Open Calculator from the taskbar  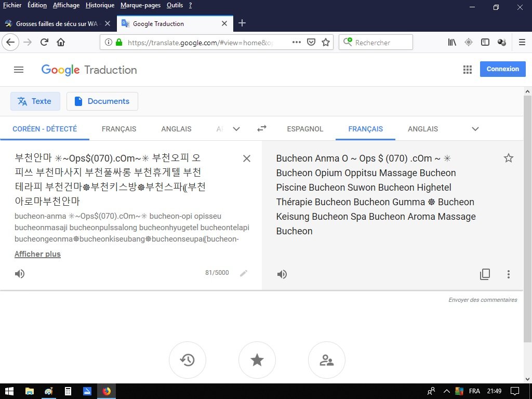(68, 391)
